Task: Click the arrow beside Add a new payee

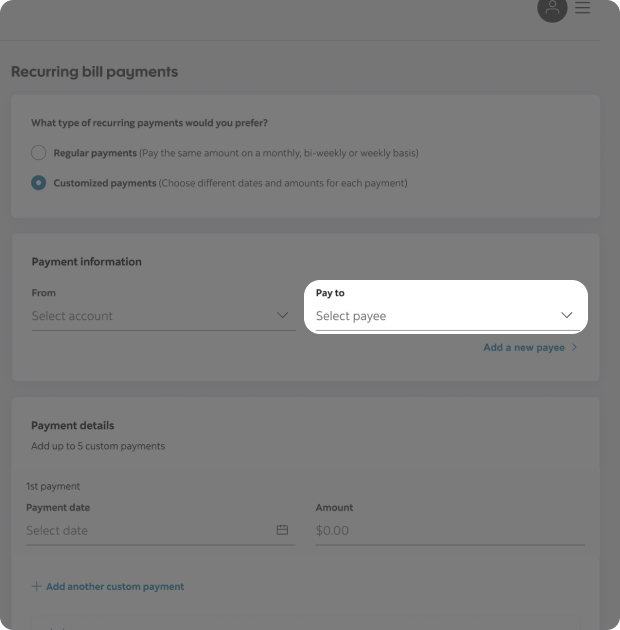Action: click(x=575, y=348)
